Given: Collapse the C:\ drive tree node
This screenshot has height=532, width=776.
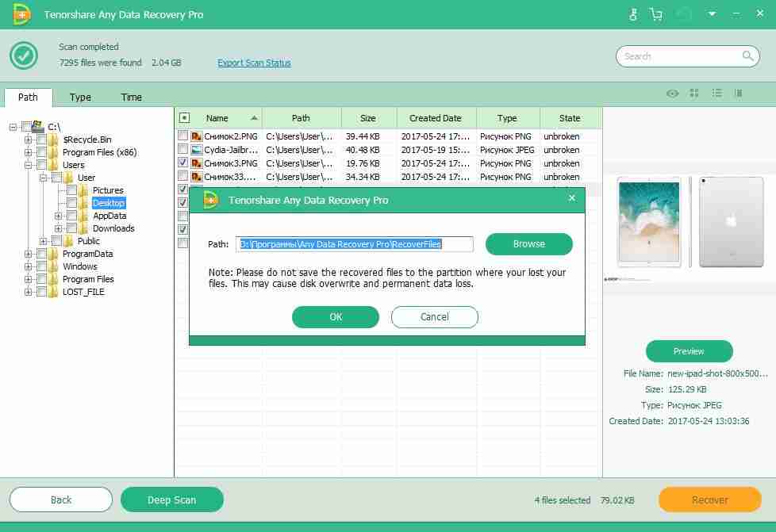Looking at the screenshot, I should [13, 127].
